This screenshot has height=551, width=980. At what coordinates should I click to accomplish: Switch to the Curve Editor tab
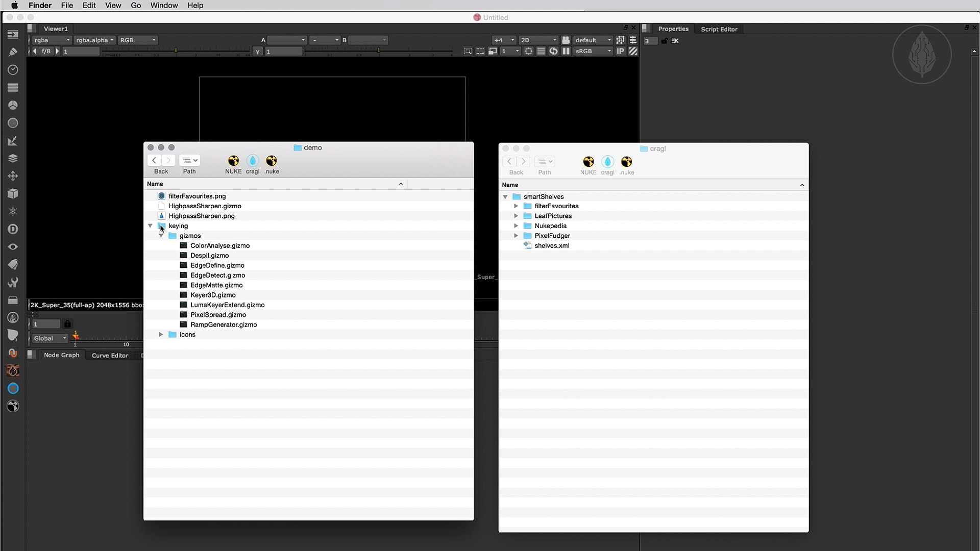click(110, 355)
